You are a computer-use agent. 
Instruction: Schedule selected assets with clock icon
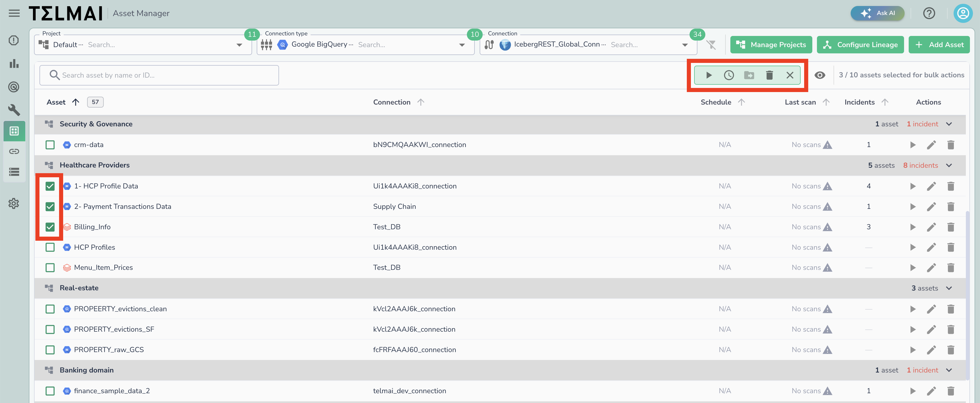729,75
